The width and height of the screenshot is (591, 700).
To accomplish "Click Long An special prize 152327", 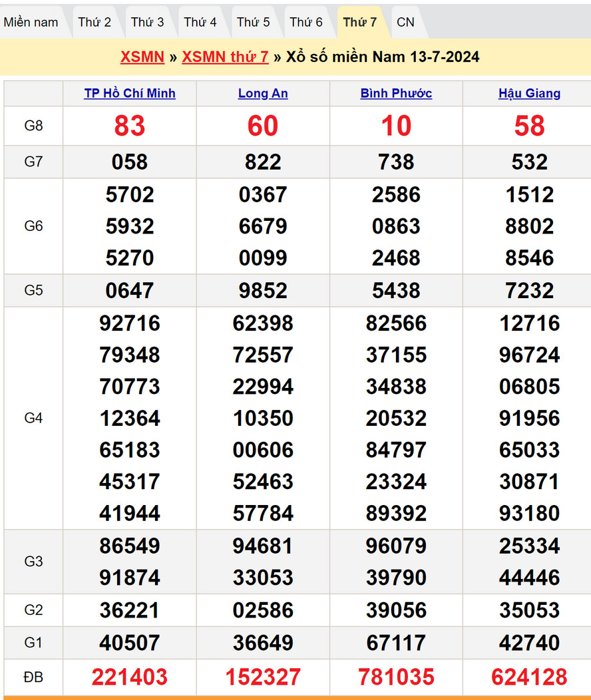I will 263,677.
